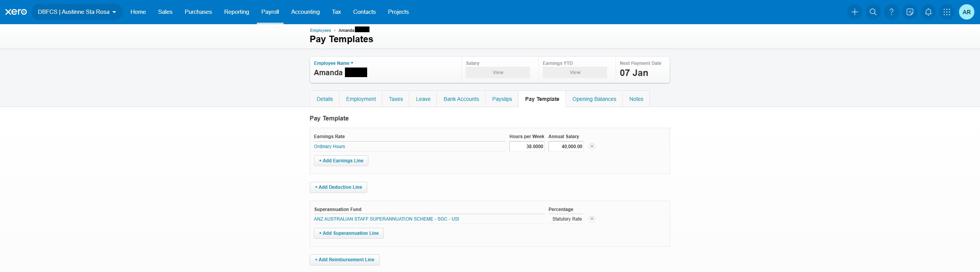Switch to the Details tab
Screen dimensions: 980x272
[x=325, y=99]
